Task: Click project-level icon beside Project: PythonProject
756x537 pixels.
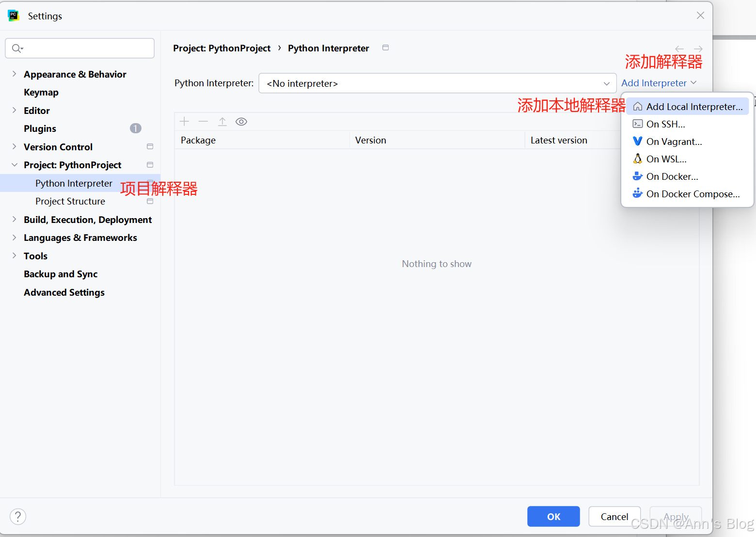Action: tap(150, 165)
